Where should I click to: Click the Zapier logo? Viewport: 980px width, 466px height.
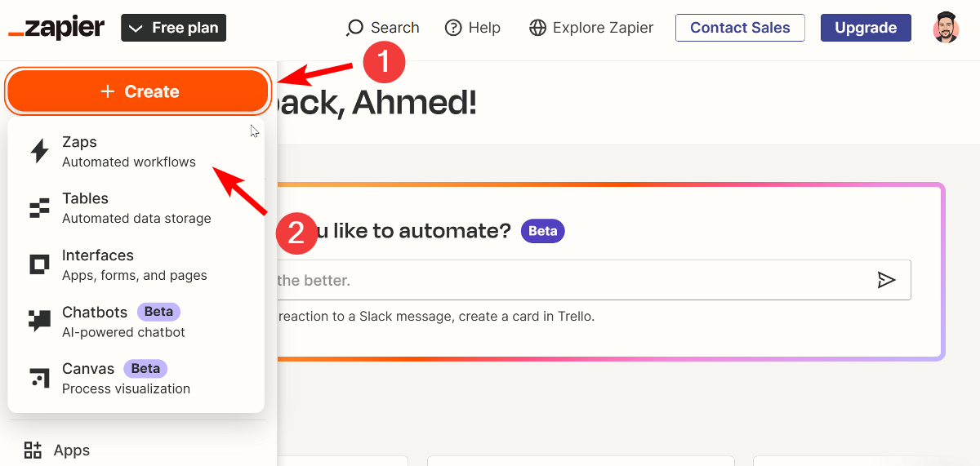(x=56, y=28)
